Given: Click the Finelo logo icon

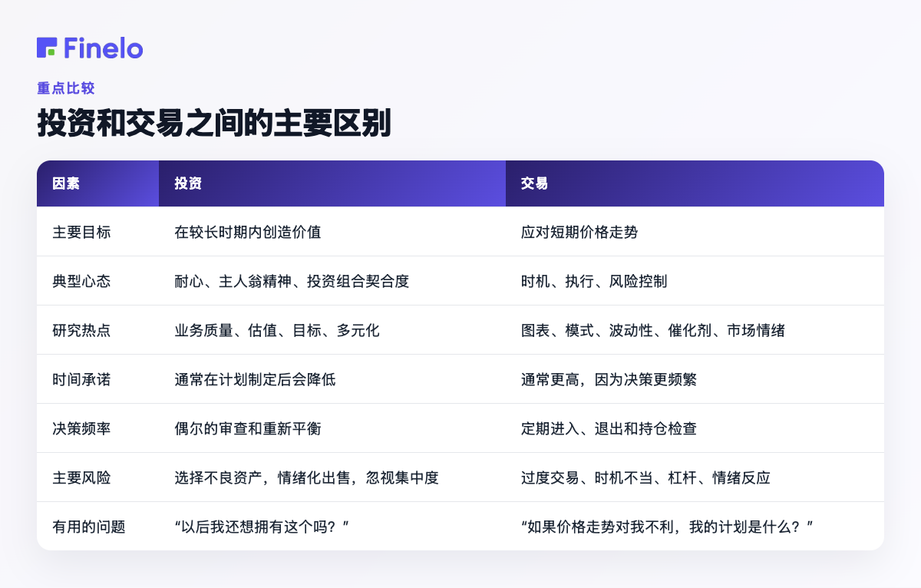Looking at the screenshot, I should (x=47, y=48).
